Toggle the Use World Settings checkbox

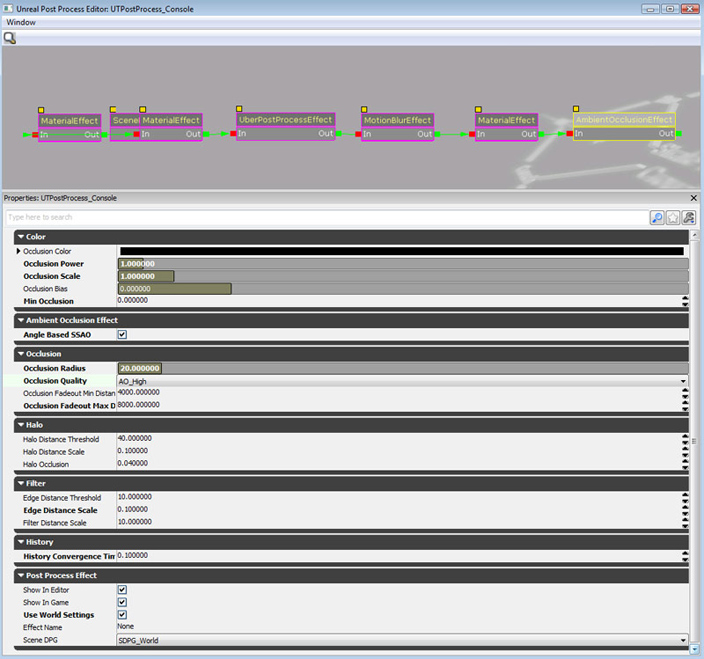pos(122,615)
